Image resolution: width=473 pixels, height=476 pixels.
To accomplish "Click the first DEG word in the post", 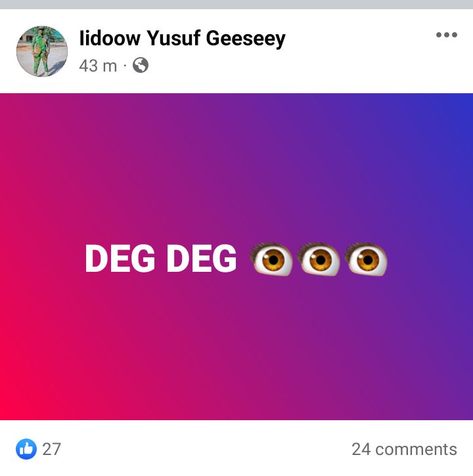I will tap(120, 259).
